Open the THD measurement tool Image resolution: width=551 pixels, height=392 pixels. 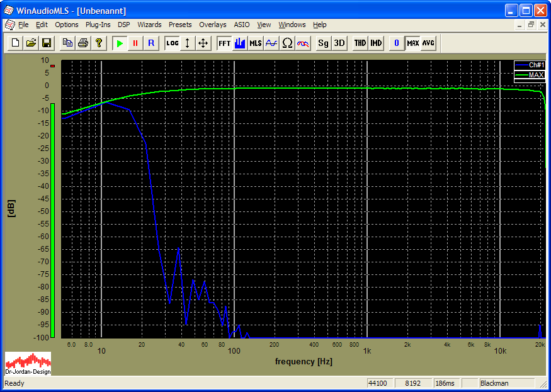point(360,43)
